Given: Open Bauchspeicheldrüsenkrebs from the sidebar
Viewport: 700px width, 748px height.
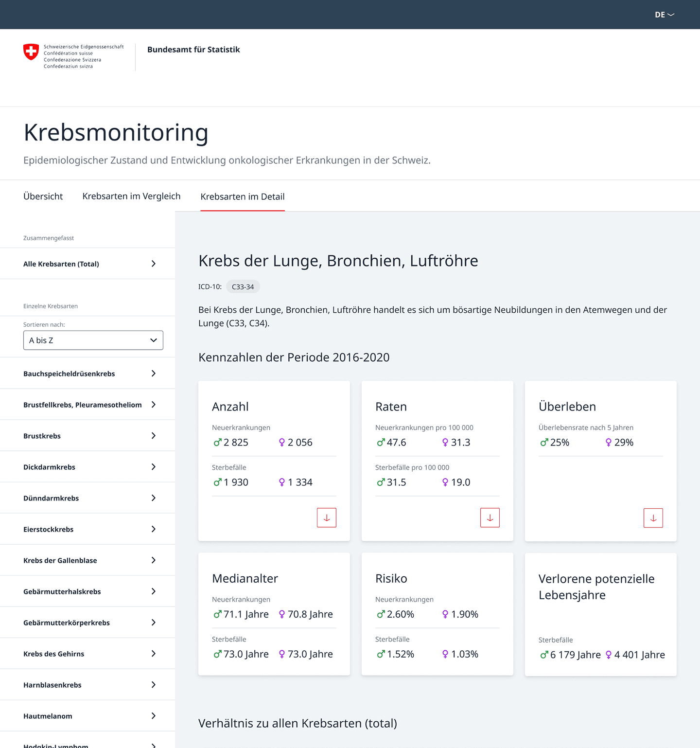Looking at the screenshot, I should [69, 374].
